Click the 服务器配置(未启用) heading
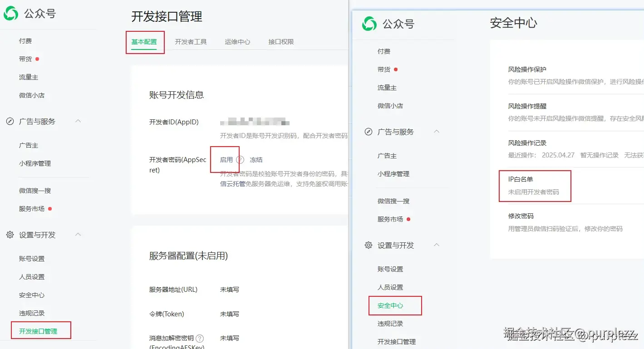Image resolution: width=644 pixels, height=349 pixels. pyautogui.click(x=188, y=256)
